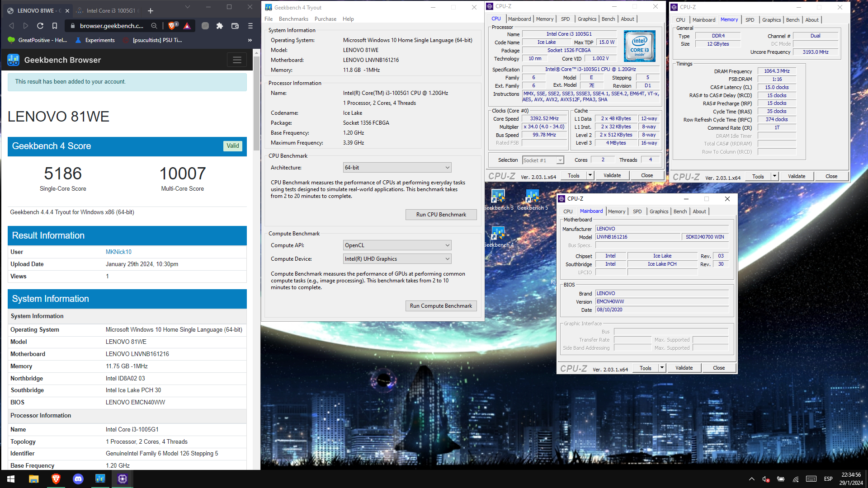Open the Experiments bookmark

(x=95, y=40)
